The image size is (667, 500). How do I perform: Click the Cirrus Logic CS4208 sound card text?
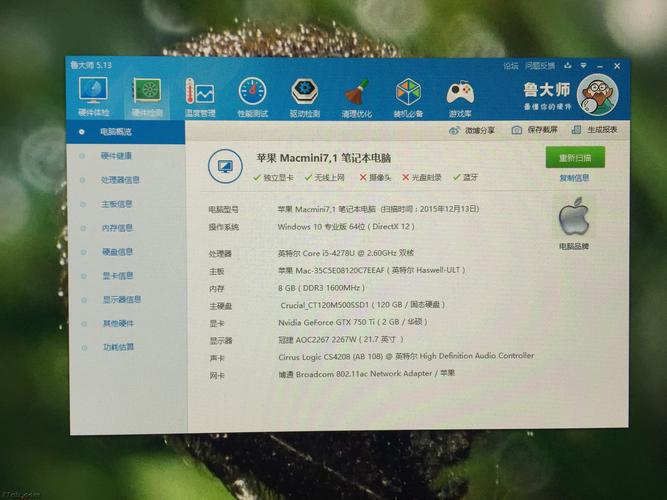click(406, 357)
